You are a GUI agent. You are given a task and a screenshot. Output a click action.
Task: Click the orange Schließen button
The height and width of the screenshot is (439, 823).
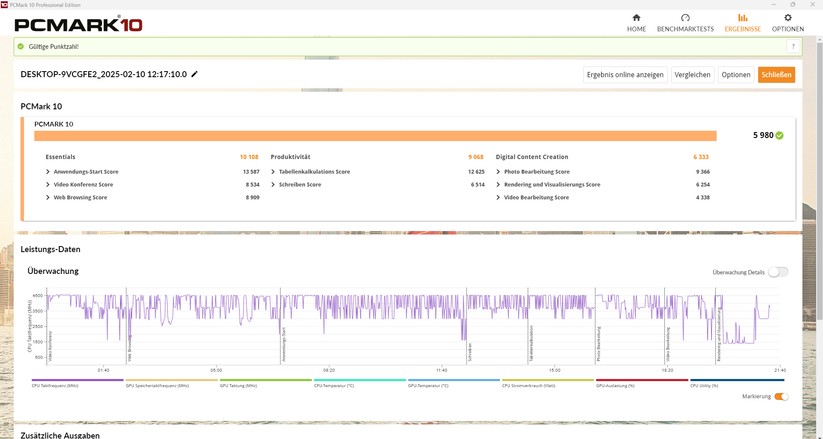[x=776, y=74]
